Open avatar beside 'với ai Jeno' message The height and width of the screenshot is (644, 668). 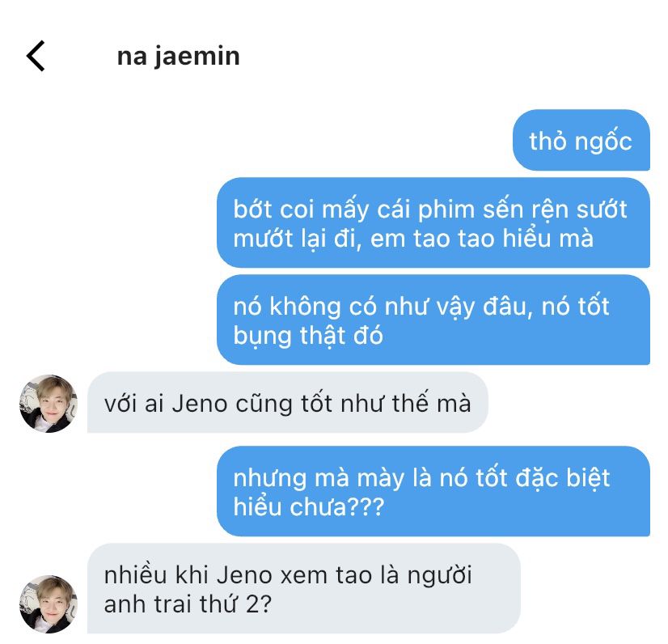tap(49, 404)
